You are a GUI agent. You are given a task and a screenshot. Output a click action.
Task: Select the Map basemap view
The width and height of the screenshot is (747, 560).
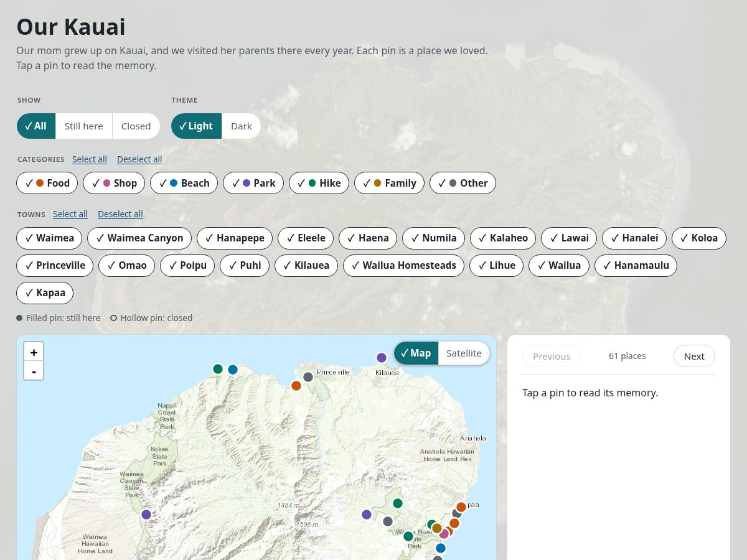click(416, 353)
